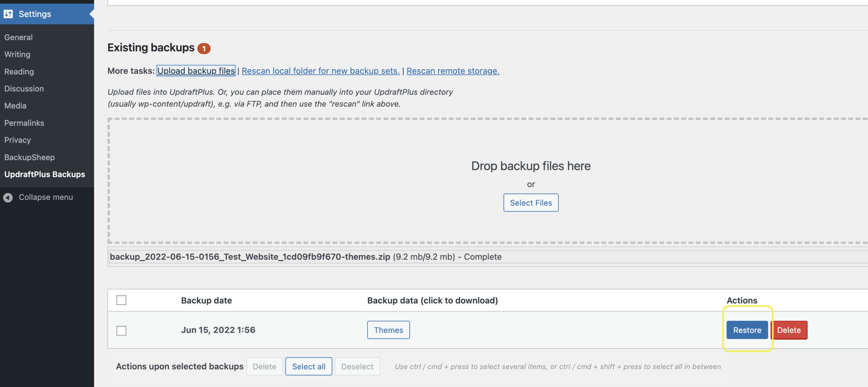Click the completed upload progress bar
This screenshot has height=387, width=868.
tap(488, 257)
